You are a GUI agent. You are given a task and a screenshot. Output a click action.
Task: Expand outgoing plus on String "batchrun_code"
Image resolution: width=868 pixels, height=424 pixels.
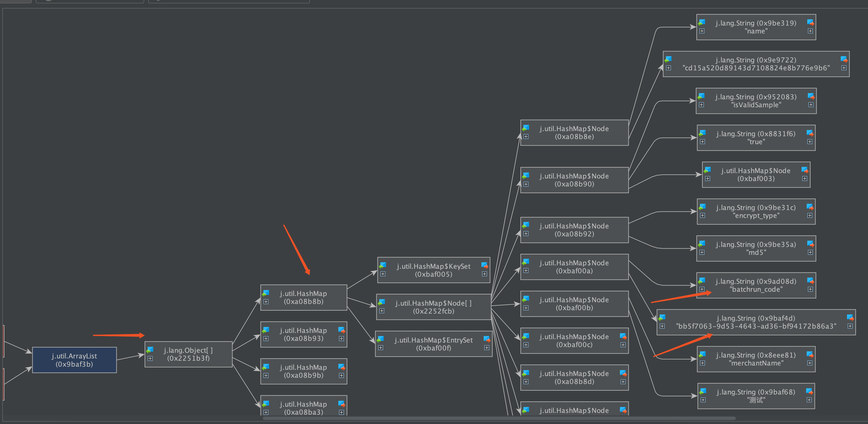[810, 289]
